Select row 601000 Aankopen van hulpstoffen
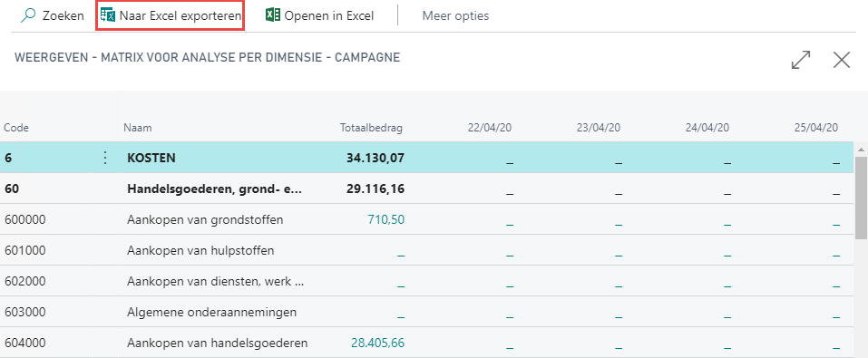 pos(427,251)
